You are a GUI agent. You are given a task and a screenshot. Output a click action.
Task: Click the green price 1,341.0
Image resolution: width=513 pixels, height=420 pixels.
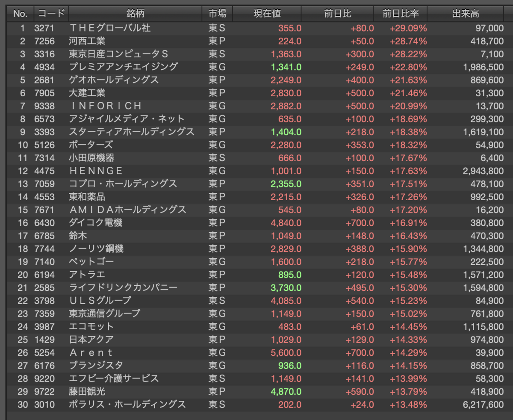pos(286,67)
